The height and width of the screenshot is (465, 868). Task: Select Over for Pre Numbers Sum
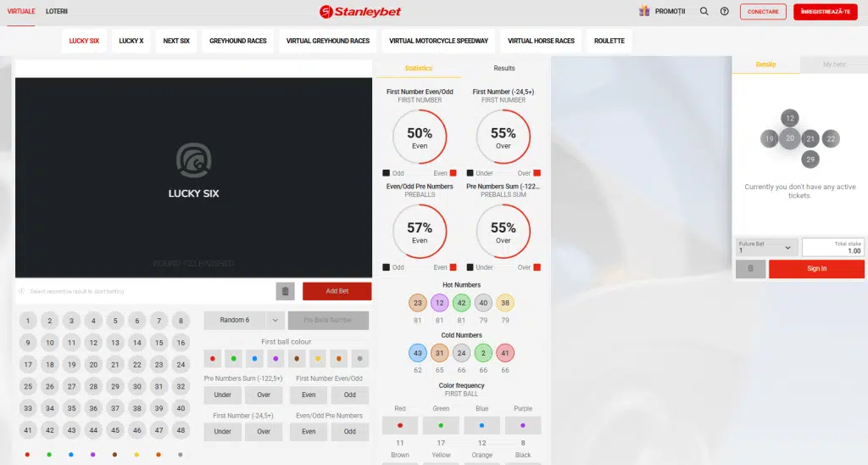264,395
